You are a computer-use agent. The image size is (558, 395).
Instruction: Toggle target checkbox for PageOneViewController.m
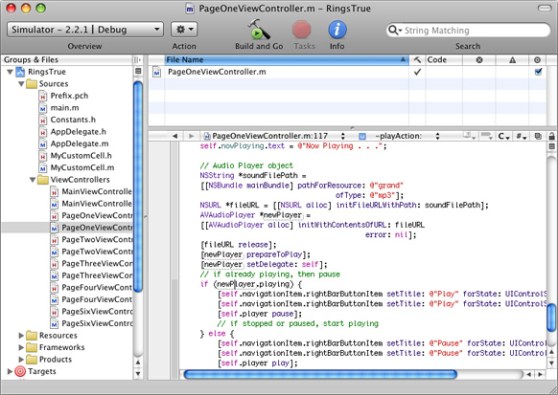538,72
